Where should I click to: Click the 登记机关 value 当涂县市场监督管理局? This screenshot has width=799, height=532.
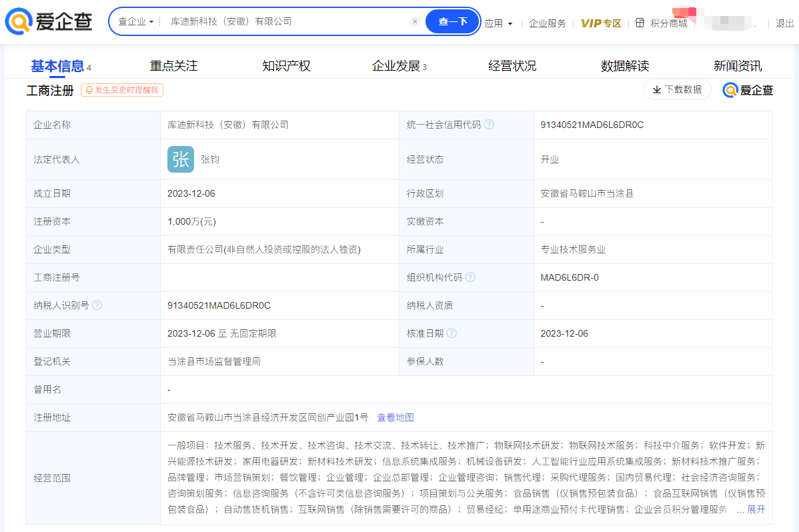pos(214,361)
